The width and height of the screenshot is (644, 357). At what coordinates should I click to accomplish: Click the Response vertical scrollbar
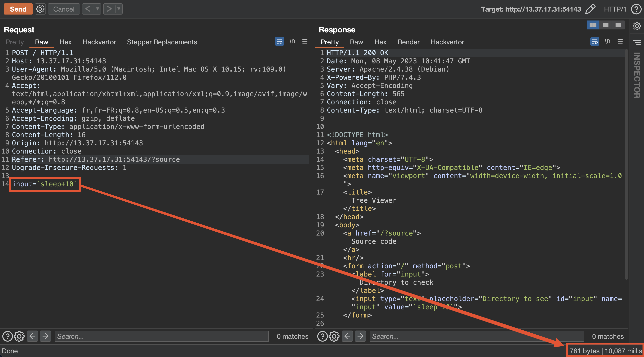626,164
